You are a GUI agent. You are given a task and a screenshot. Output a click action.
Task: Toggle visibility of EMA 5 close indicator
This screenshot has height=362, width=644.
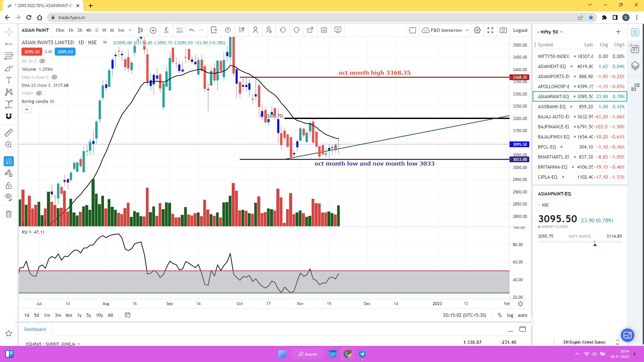pos(54,77)
